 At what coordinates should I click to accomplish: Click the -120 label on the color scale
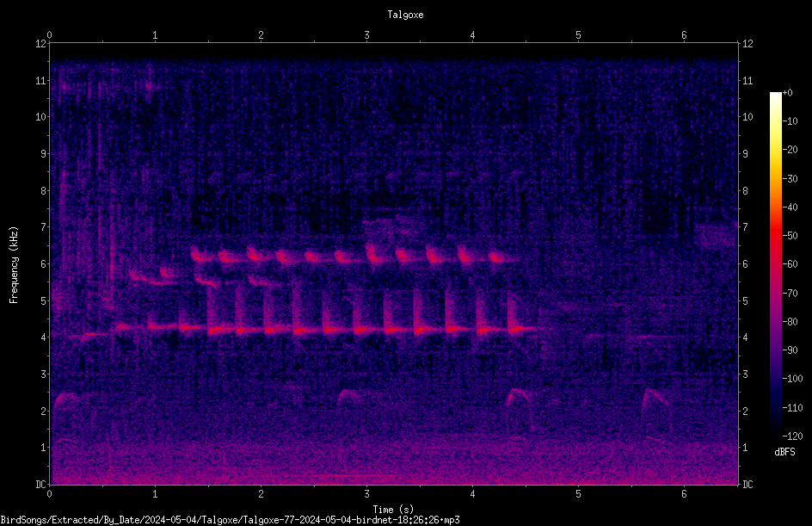pos(792,436)
